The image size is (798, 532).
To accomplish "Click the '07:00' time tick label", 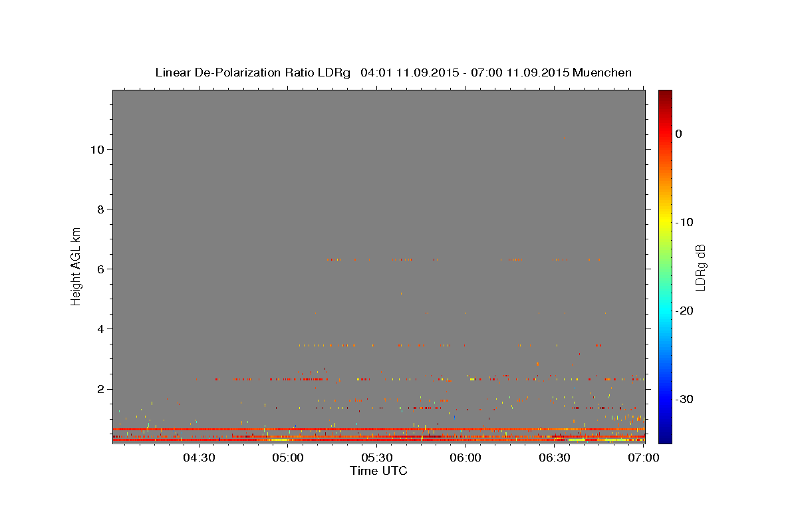I will (643, 458).
